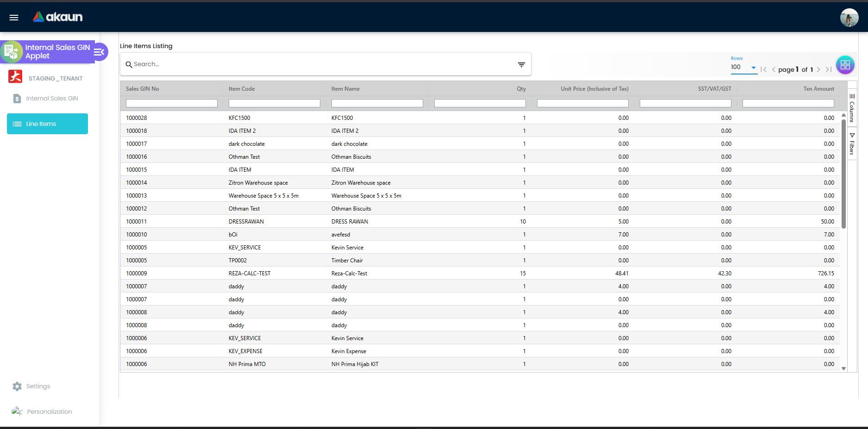Go to first page
Viewport: 868px width, 429px height.
pyautogui.click(x=763, y=69)
